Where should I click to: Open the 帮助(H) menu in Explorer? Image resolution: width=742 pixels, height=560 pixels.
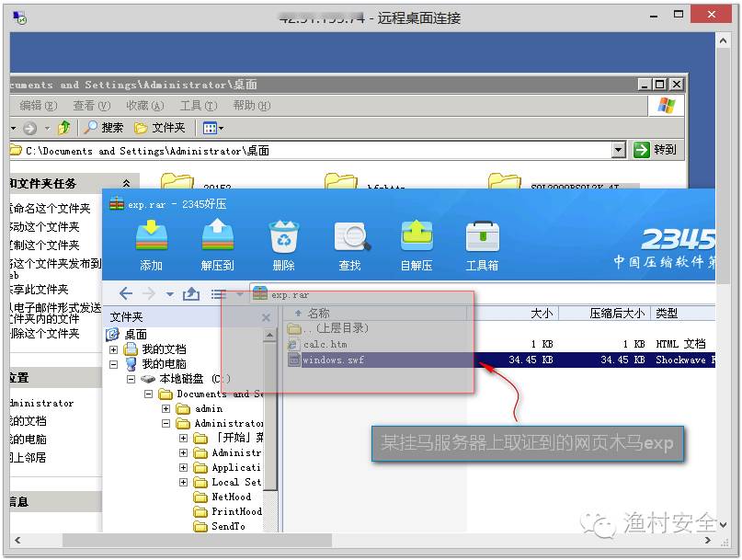(x=252, y=106)
